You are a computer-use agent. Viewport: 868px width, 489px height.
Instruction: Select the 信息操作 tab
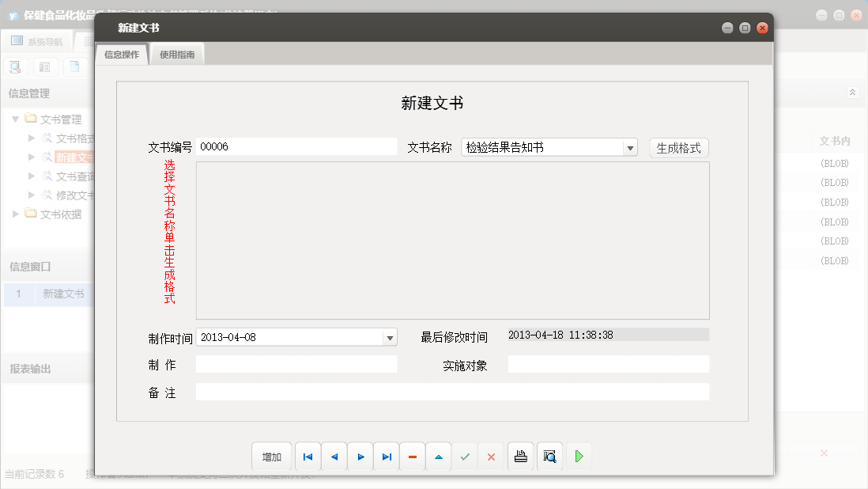(120, 55)
